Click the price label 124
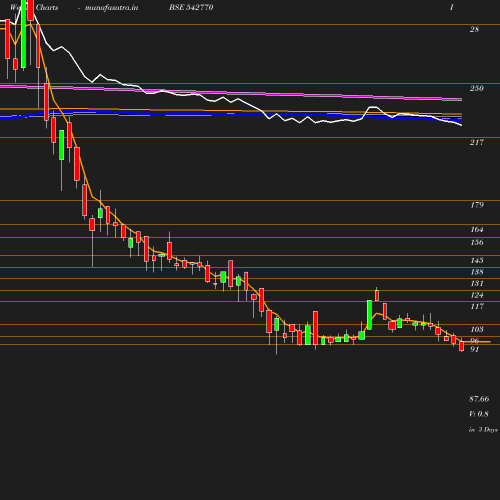Image resolution: width=500 pixels, height=500 pixels. pos(477,295)
